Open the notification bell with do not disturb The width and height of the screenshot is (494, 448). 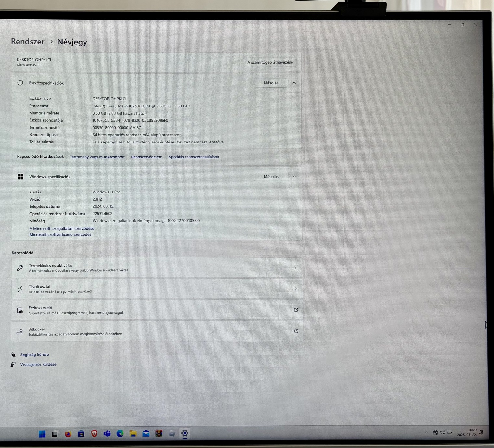[481, 432]
